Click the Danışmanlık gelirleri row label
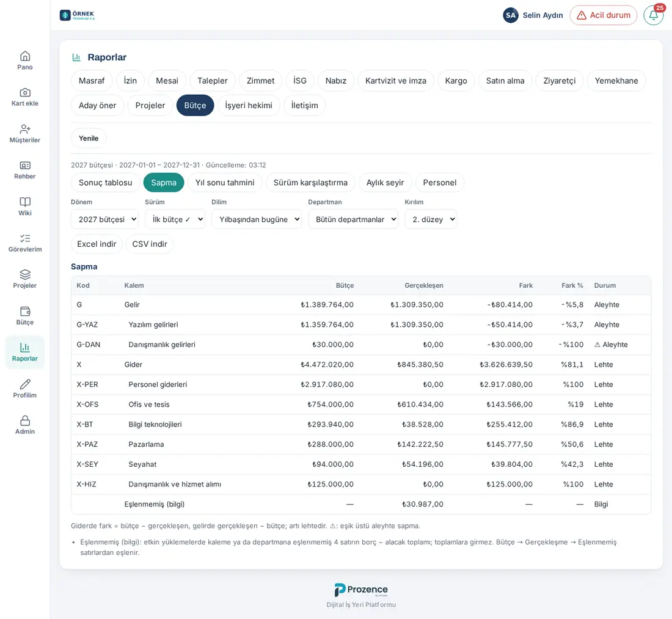672x619 pixels. coord(162,345)
